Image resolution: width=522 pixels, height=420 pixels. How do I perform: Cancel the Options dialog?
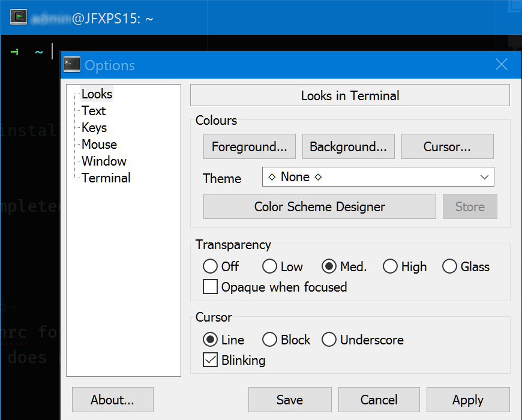click(379, 400)
